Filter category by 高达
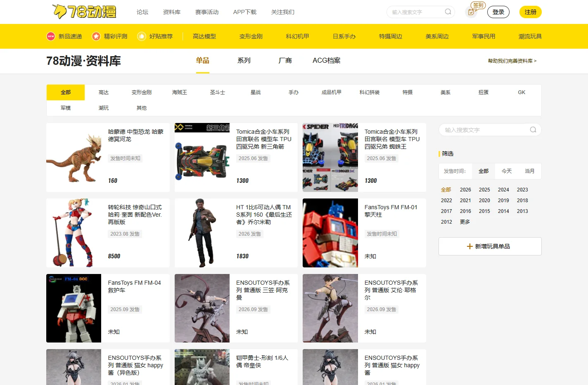 coord(104,92)
